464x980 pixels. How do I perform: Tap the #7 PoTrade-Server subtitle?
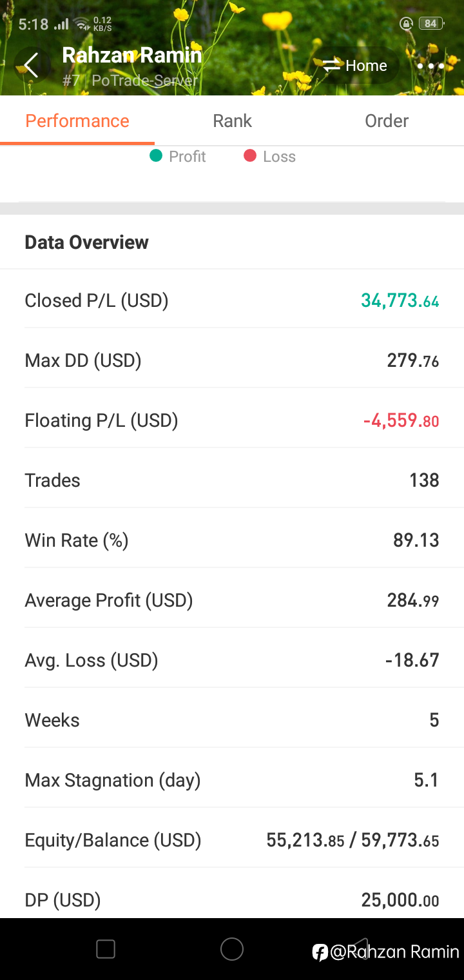[130, 81]
